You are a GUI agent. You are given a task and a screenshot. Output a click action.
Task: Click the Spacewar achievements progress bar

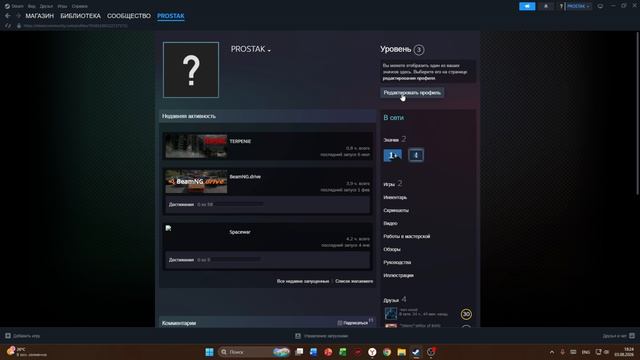tap(236, 260)
